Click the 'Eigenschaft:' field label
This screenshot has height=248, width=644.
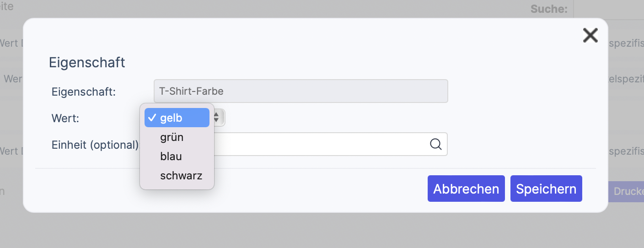point(84,92)
